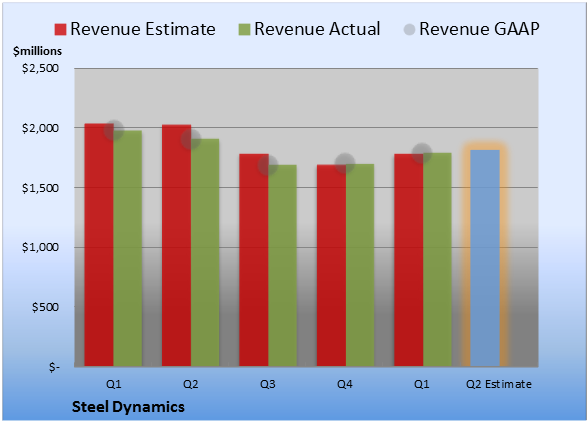The width and height of the screenshot is (588, 422).
Task: Select the "Revenue GAAP" legend label
Action: (479, 29)
